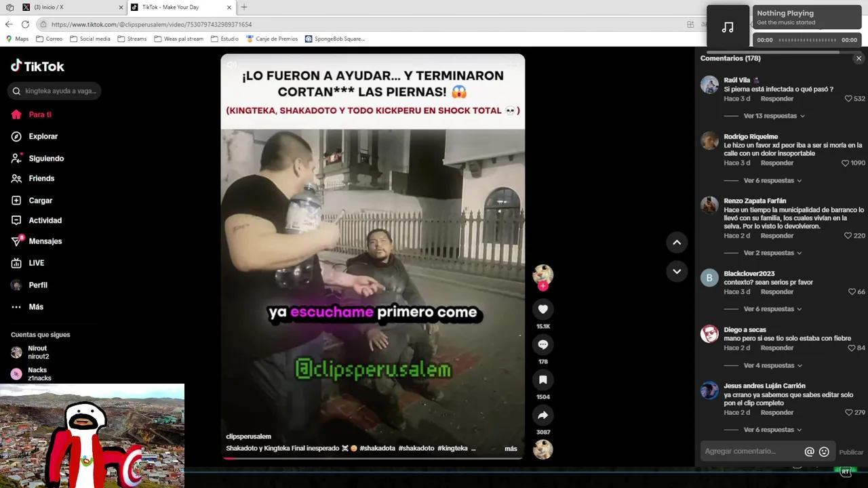Screen dimensions: 868x488
Task: Open video comments bubble icon
Action: 542,344
